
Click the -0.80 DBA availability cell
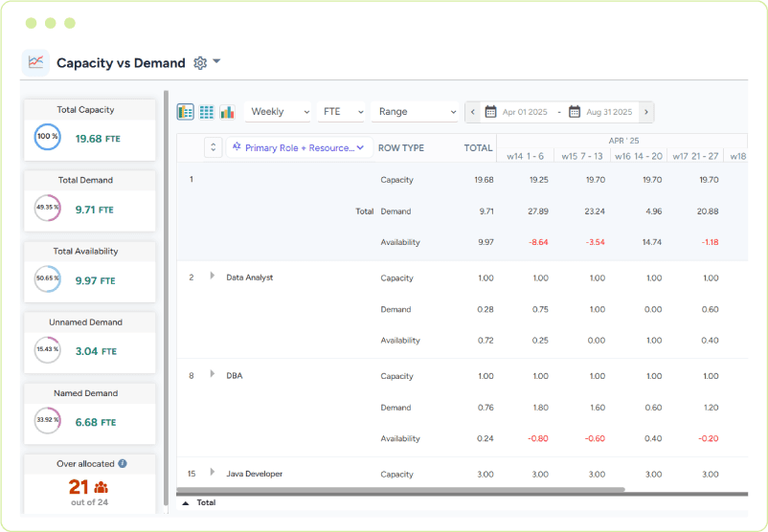point(538,438)
